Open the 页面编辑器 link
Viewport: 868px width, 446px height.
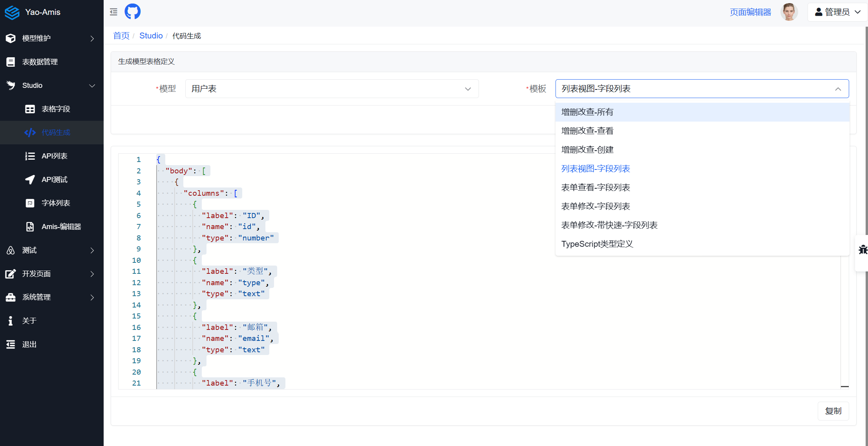[750, 12]
